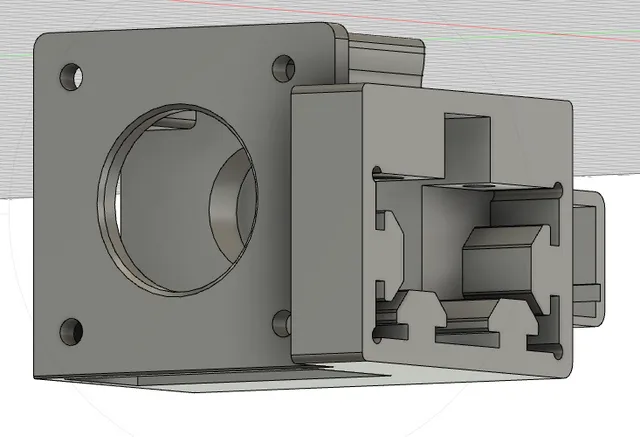The image size is (640, 437).
Task: Click the clip tab on the right side
Action: [x=588, y=258]
